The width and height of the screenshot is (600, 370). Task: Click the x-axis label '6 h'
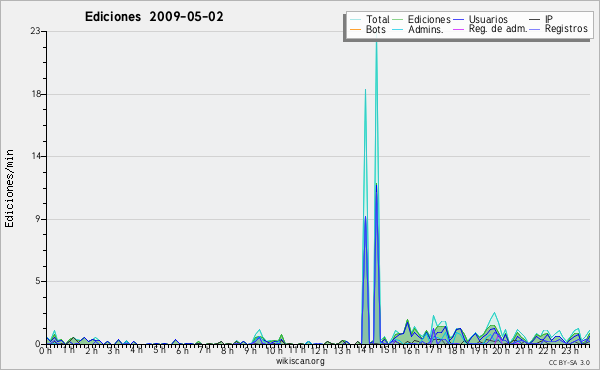(183, 350)
